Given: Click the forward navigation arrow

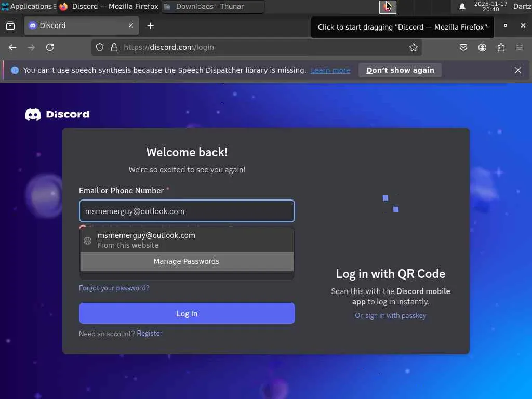Looking at the screenshot, I should (x=31, y=47).
